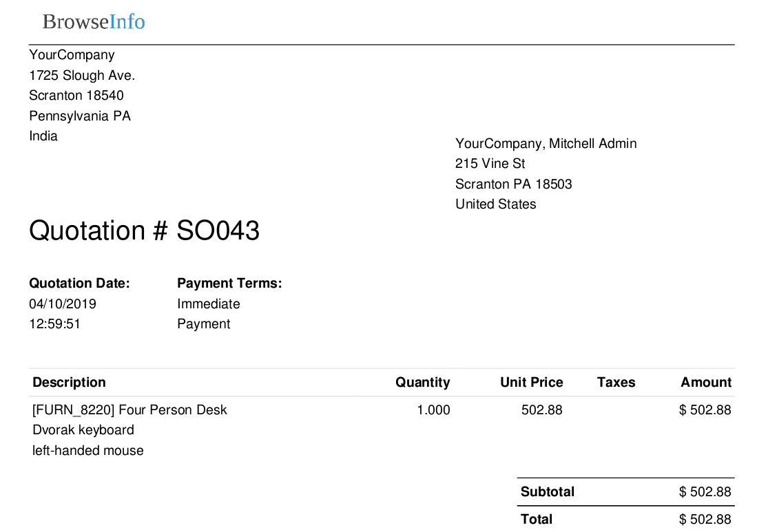Select the date 04/10/2019
Image resolution: width=768 pixels, height=532 pixels.
(63, 304)
